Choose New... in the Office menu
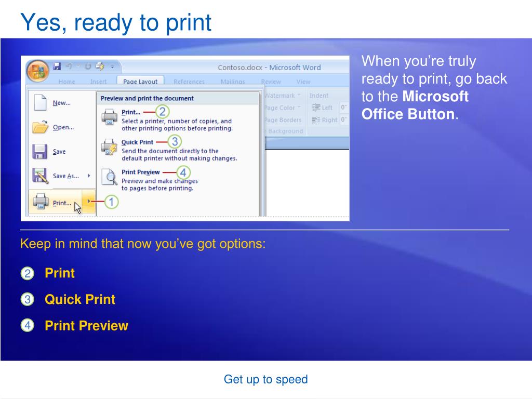The image size is (532, 399). 62,103
